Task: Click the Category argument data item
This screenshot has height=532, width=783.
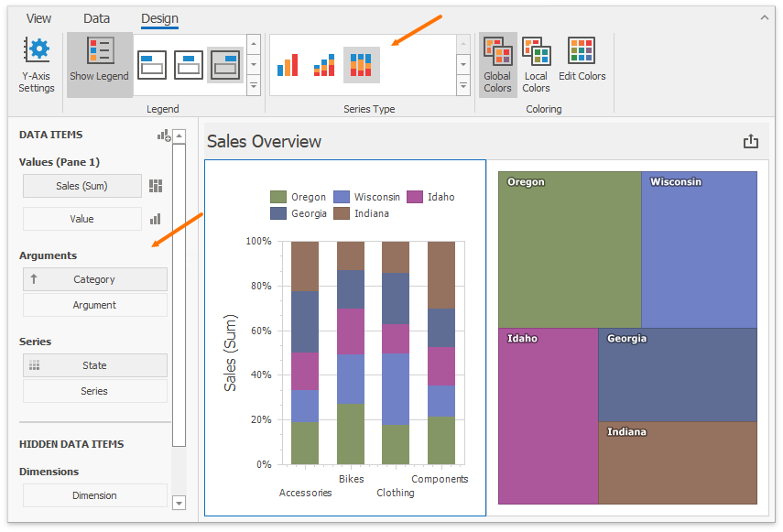Action: tap(94, 279)
